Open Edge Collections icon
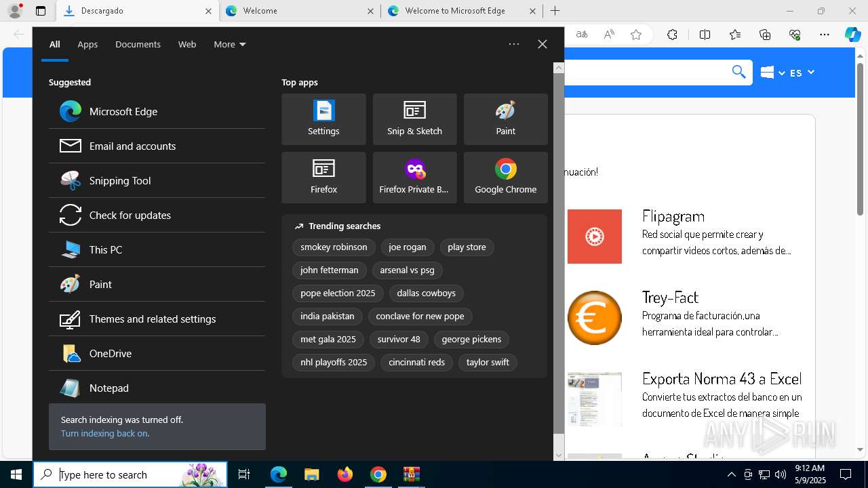This screenshot has height=488, width=868. [765, 35]
